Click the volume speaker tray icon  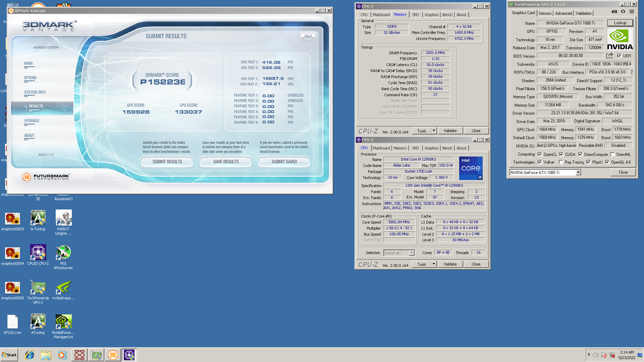[596, 355]
